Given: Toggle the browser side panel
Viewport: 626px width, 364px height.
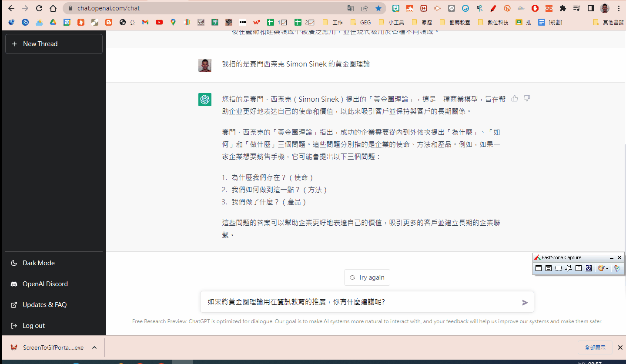Looking at the screenshot, I should click(591, 8).
